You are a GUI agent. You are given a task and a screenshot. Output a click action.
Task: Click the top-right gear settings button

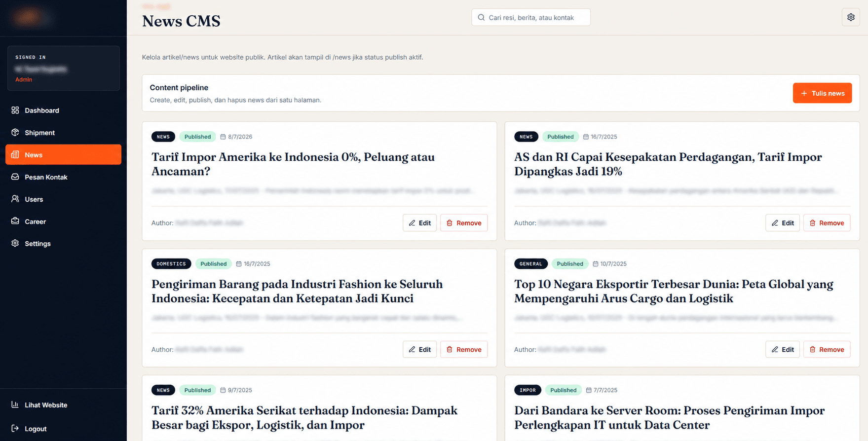pos(851,17)
